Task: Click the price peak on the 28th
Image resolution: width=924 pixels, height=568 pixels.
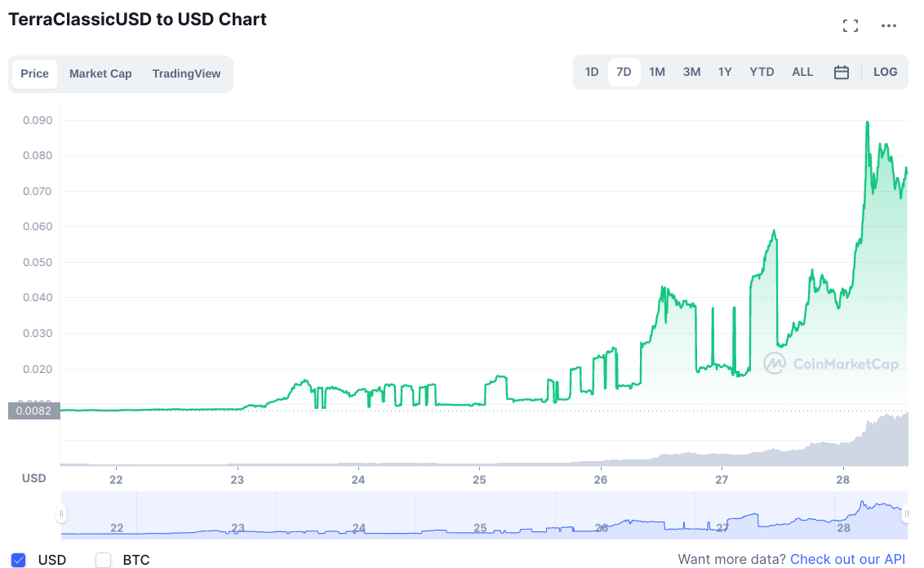Action: tap(867, 122)
